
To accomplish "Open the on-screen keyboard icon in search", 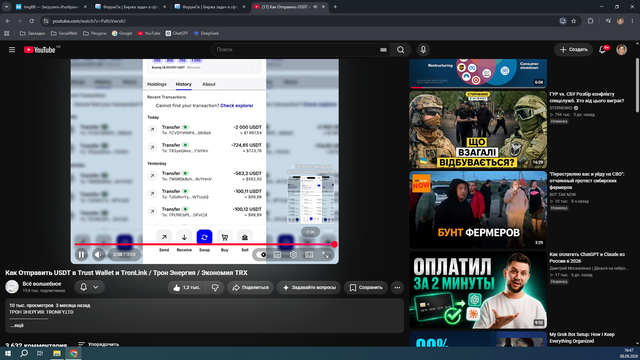I will (383, 50).
